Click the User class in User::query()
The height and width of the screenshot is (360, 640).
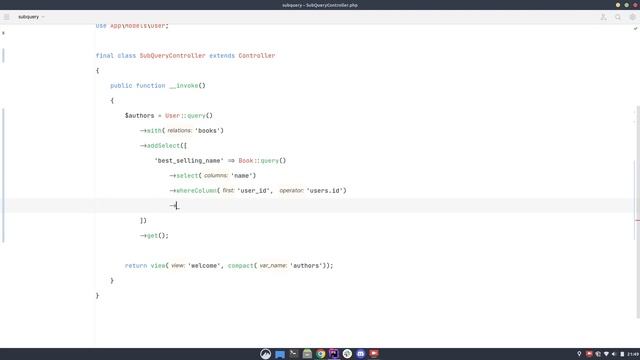pyautogui.click(x=172, y=116)
